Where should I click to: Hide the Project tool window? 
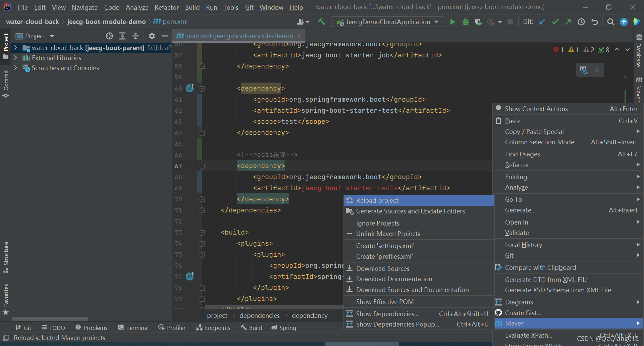coord(165,36)
